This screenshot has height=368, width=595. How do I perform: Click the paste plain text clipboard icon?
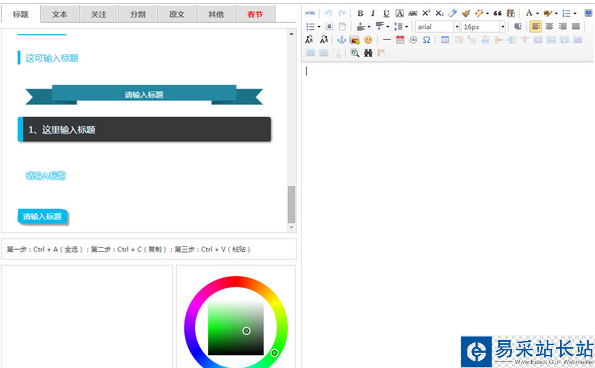click(x=511, y=13)
